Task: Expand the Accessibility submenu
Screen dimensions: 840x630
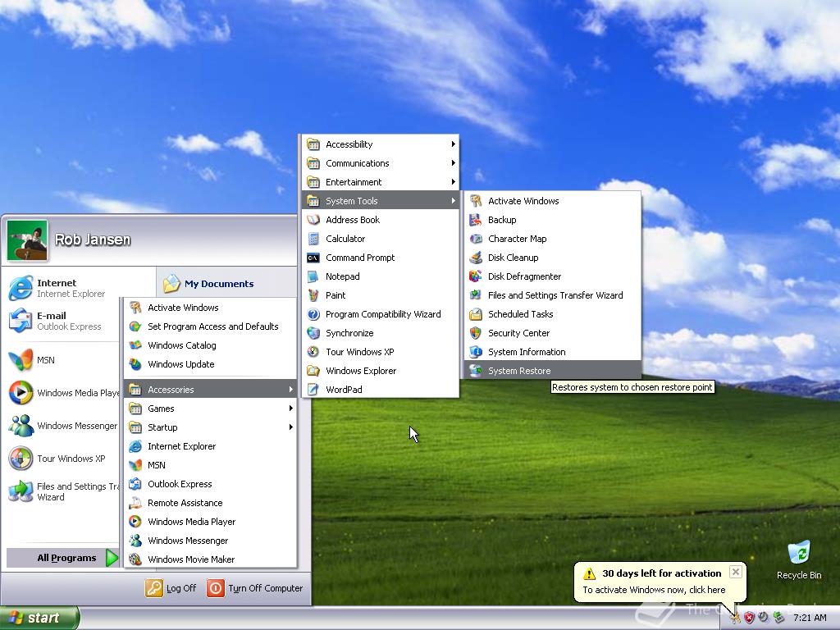Action: point(380,144)
